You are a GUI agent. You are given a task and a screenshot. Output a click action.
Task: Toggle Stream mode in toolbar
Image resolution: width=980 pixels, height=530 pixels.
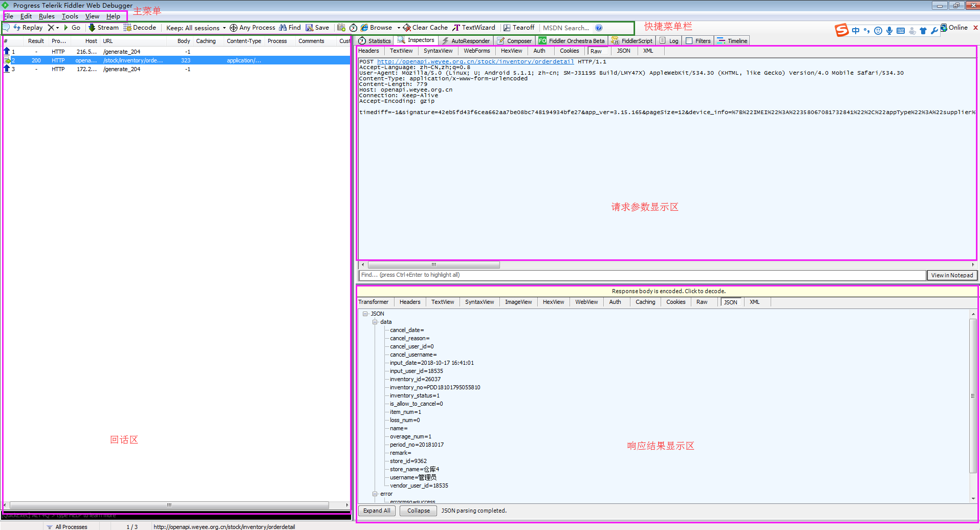click(x=103, y=28)
